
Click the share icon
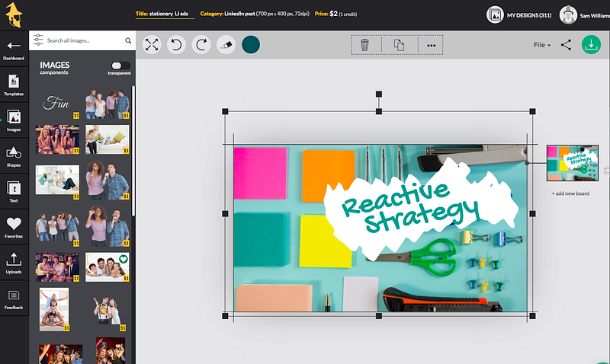pos(566,45)
